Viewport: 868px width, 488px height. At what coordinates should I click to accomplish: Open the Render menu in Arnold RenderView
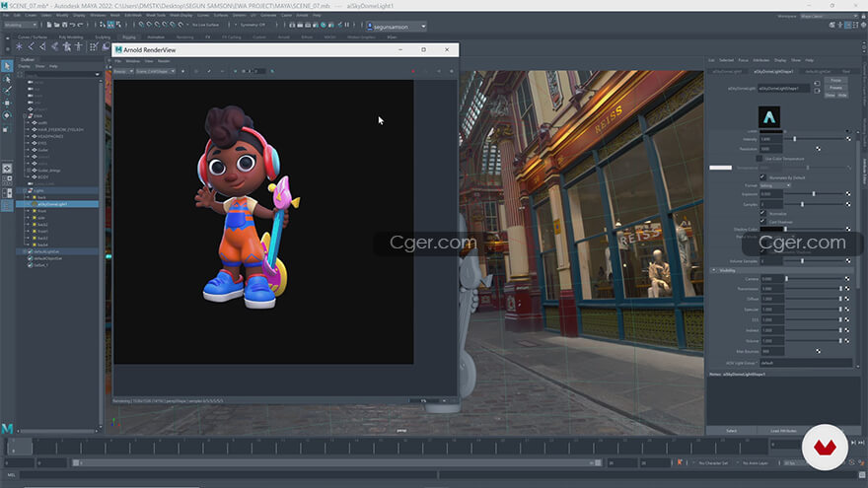tap(164, 61)
